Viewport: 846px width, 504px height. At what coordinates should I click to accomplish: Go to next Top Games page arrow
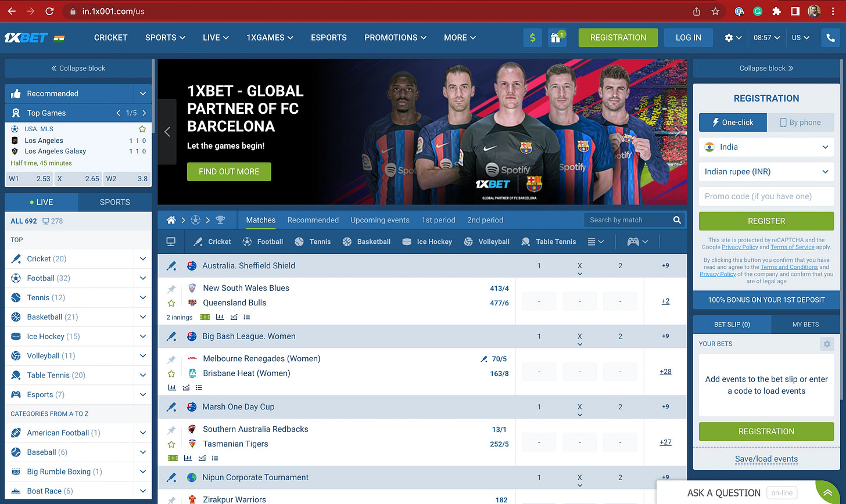click(x=144, y=113)
